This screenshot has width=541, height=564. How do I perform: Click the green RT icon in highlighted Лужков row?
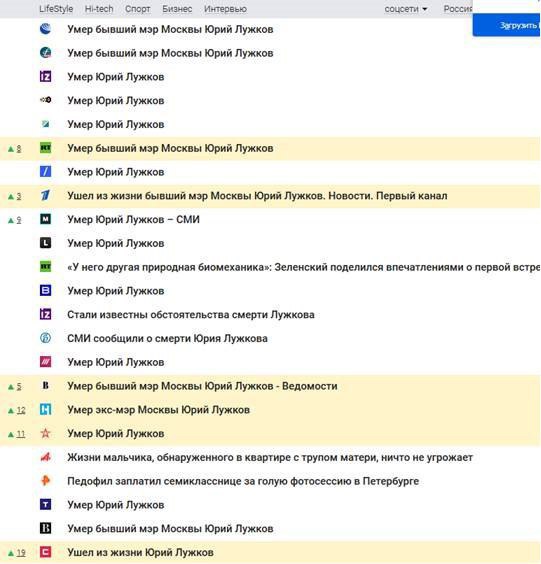click(45, 148)
